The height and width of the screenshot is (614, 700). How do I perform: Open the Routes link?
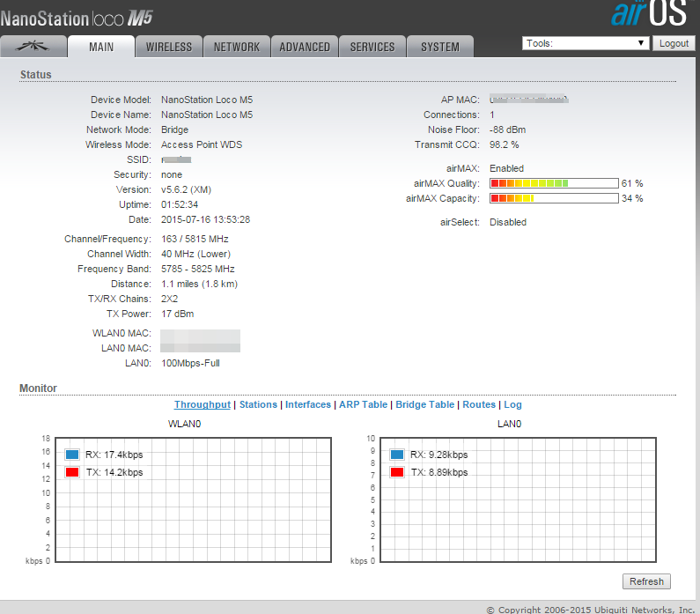click(479, 404)
